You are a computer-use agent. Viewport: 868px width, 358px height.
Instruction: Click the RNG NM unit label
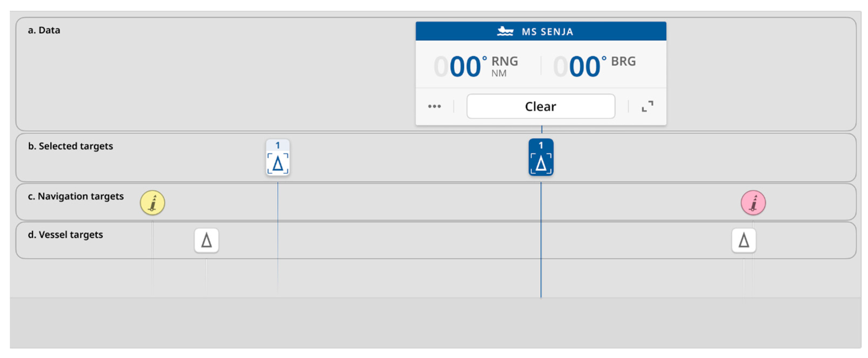[x=504, y=66]
